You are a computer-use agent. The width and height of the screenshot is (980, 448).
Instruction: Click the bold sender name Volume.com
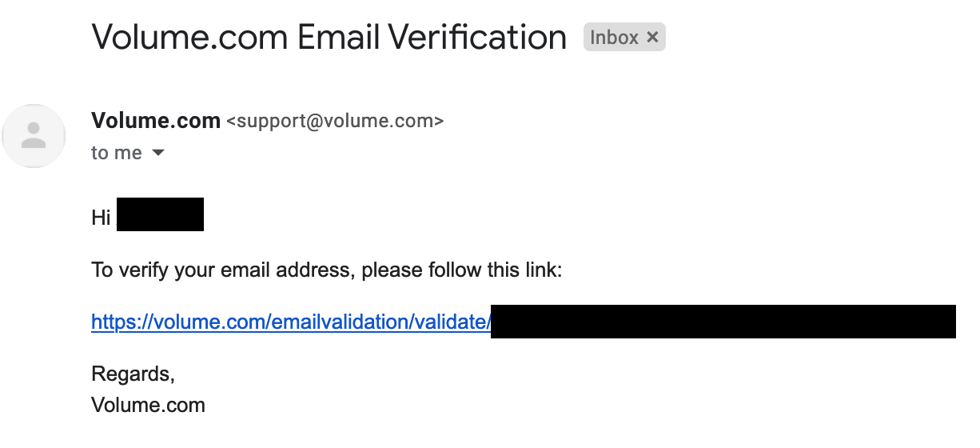[156, 121]
